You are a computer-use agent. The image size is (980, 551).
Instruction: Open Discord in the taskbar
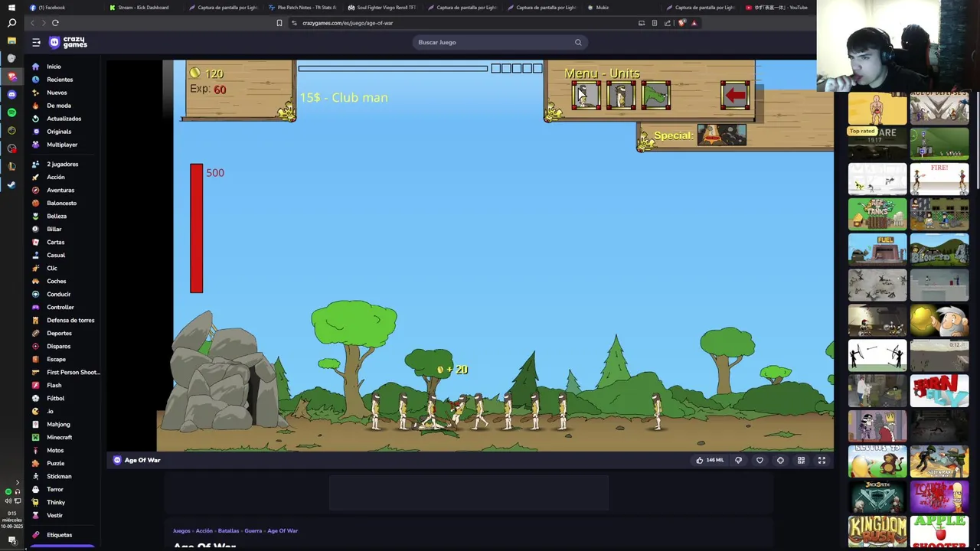tap(11, 94)
